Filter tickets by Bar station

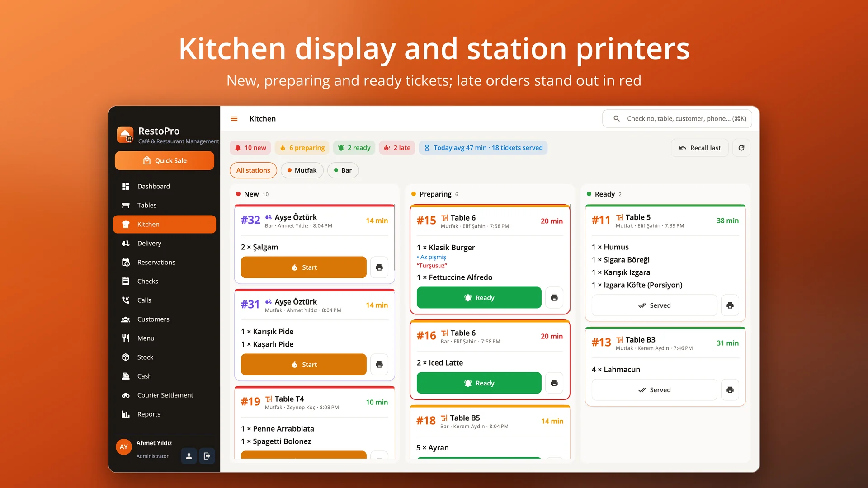[x=343, y=170]
